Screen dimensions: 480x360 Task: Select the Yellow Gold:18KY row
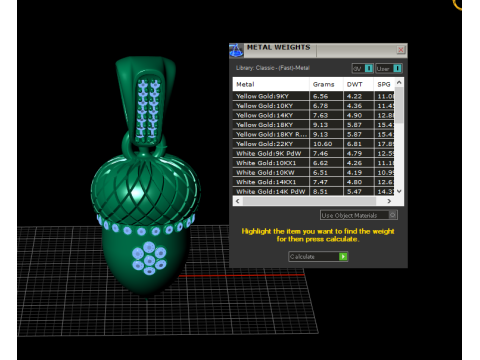tap(313, 125)
